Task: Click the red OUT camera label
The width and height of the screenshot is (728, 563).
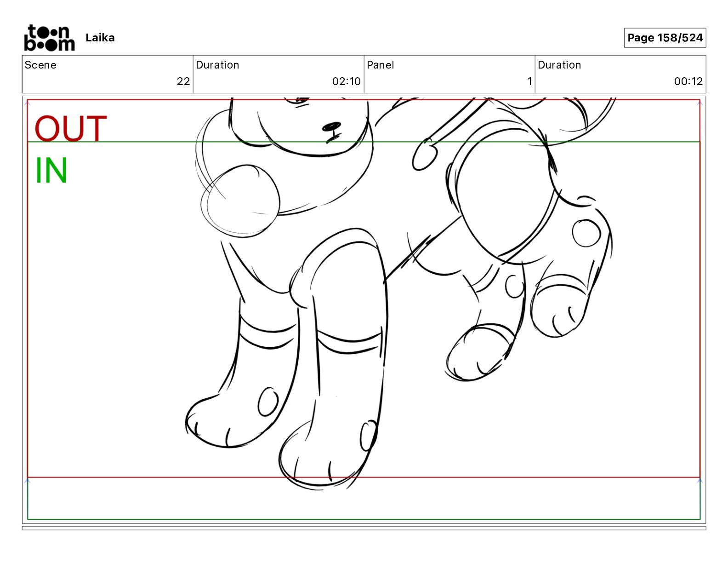Action: pos(71,128)
